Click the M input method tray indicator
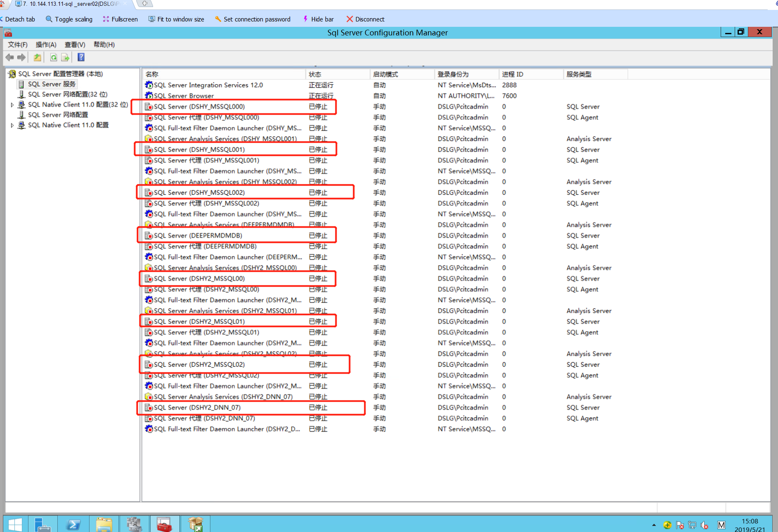 pos(721,525)
